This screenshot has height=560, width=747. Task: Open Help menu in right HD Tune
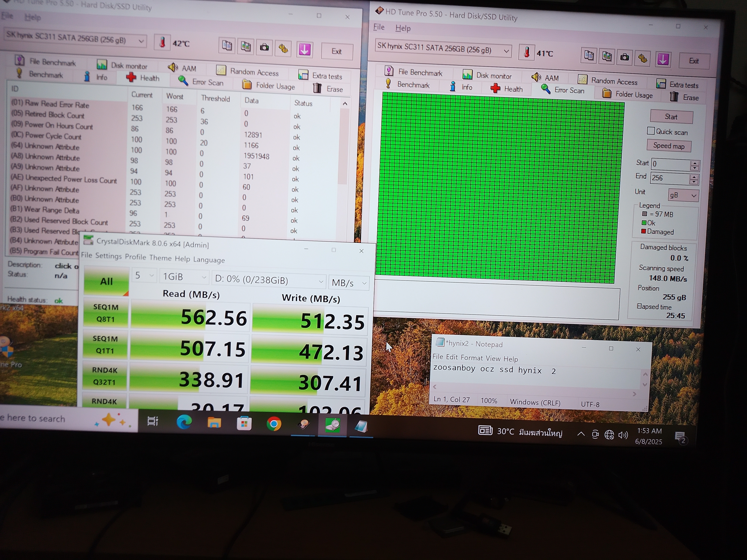(x=403, y=28)
